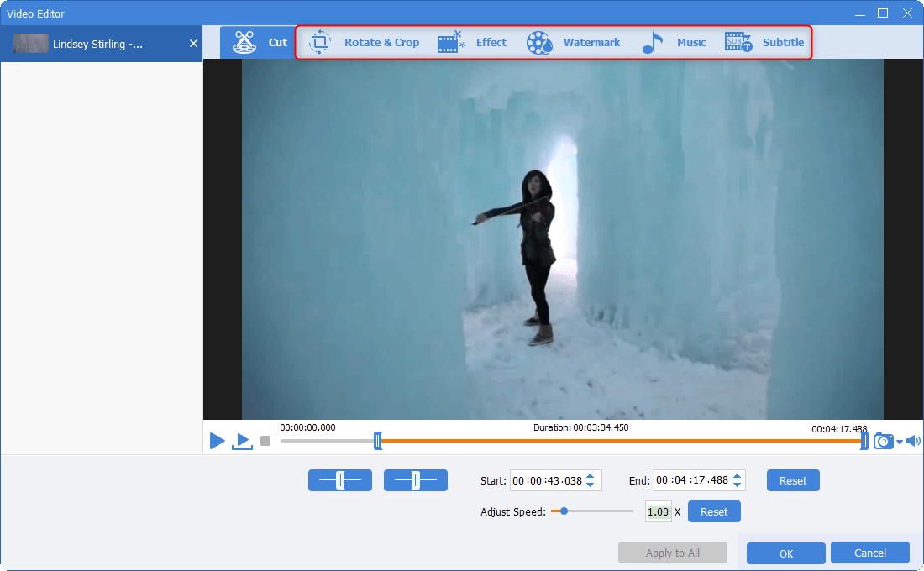
Task: Set the end point at current position
Action: pyautogui.click(x=415, y=480)
